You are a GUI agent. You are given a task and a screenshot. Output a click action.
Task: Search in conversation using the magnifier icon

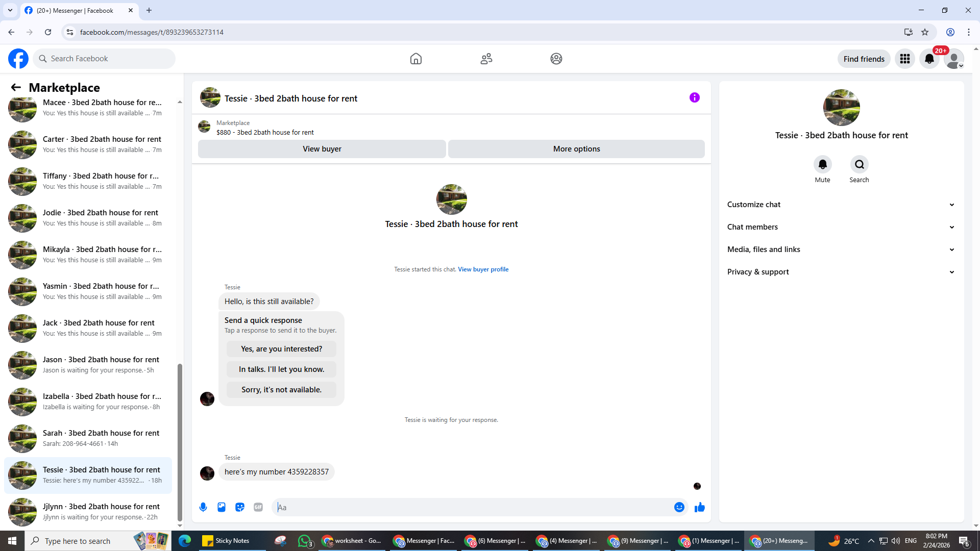point(859,164)
